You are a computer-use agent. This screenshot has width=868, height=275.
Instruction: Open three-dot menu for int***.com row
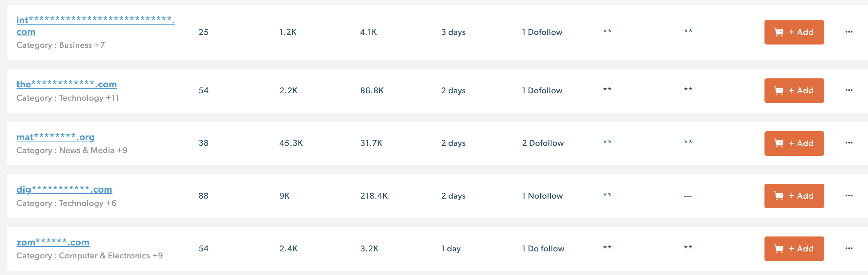pos(848,32)
